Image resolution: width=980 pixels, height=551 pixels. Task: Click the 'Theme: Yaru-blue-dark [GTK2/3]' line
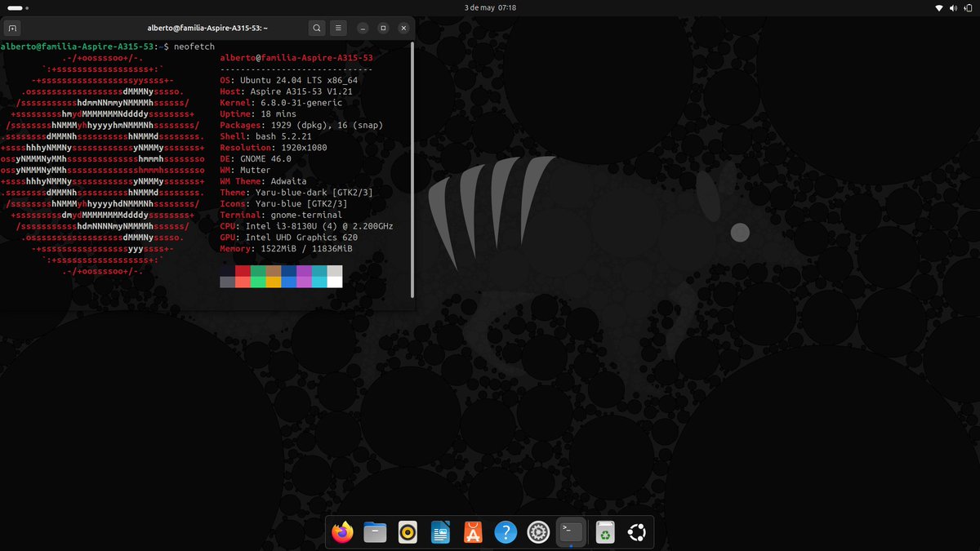tap(296, 193)
